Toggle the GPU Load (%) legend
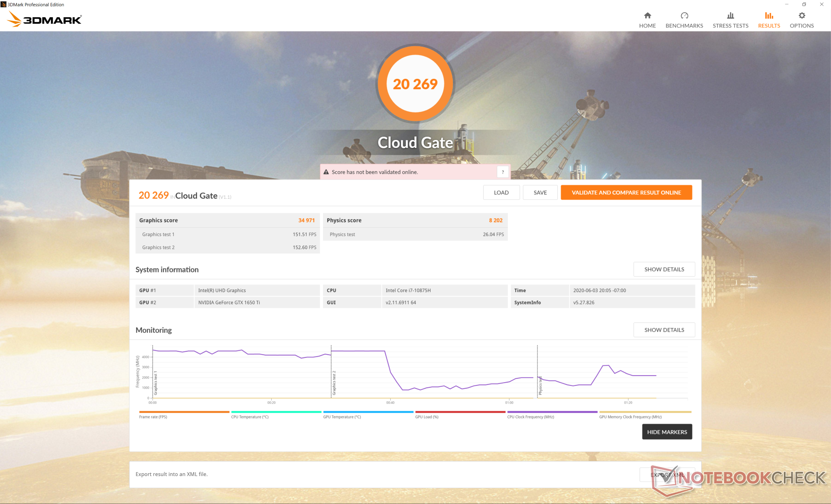 click(x=460, y=415)
